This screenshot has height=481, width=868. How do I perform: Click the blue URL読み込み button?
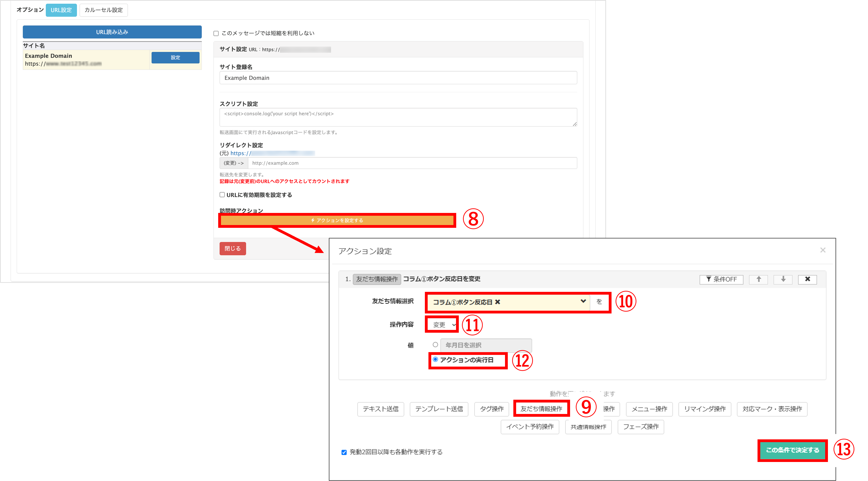pyautogui.click(x=112, y=32)
